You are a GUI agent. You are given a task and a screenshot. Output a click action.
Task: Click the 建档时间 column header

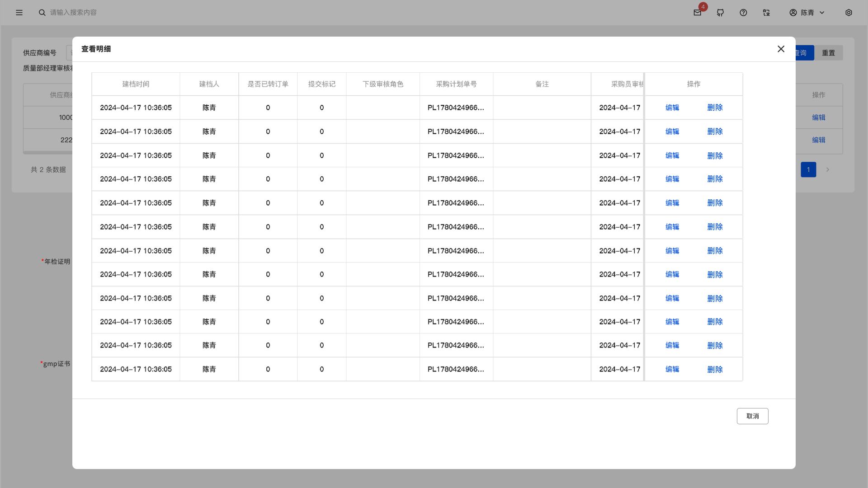coord(136,84)
